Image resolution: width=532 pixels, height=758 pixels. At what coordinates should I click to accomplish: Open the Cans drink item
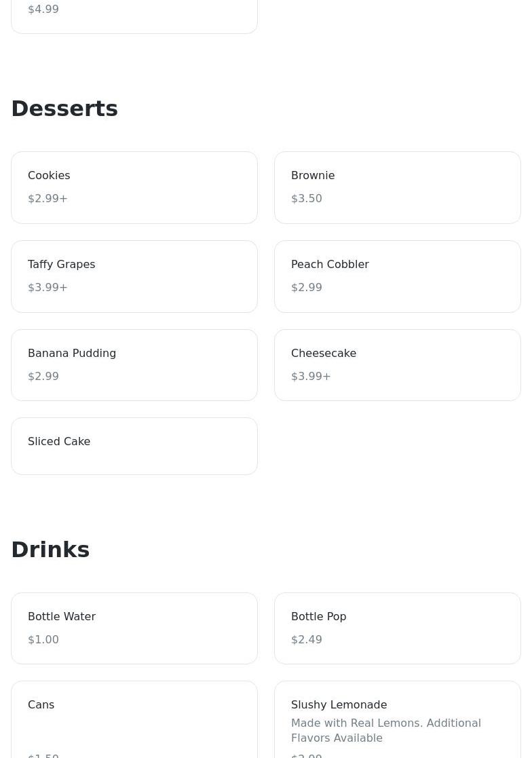tap(134, 721)
